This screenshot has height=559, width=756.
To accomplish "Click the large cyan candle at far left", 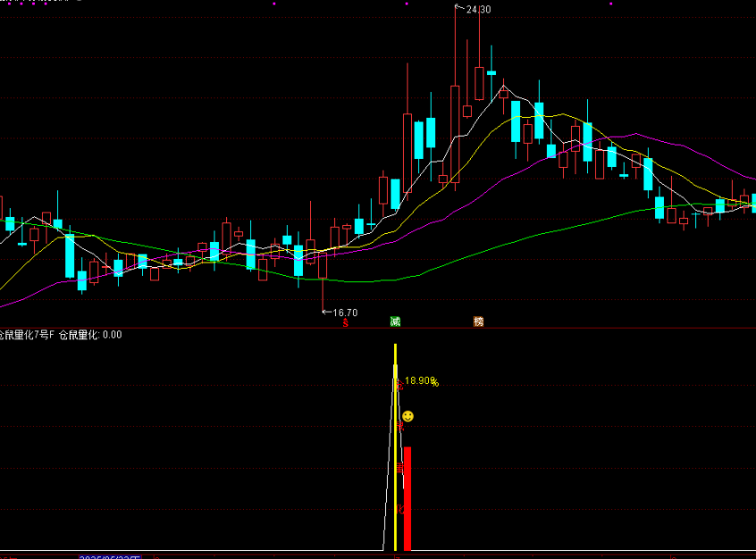I will (70, 255).
